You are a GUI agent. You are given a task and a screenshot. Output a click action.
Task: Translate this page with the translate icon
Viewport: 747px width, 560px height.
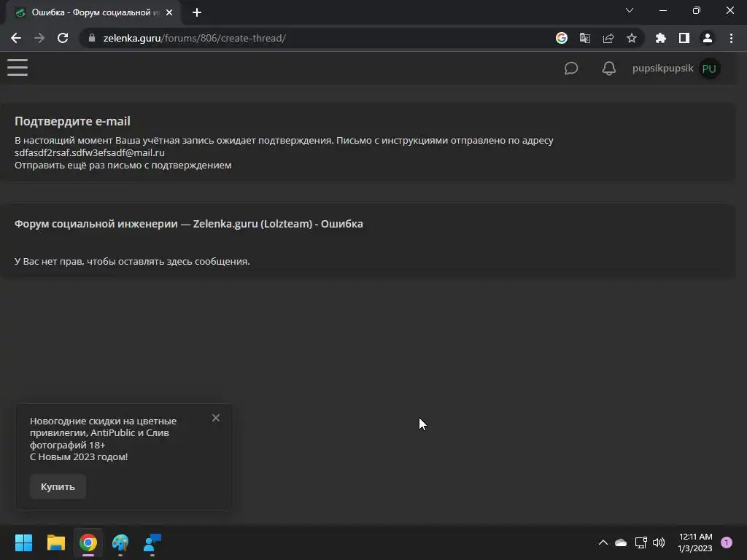(584, 38)
